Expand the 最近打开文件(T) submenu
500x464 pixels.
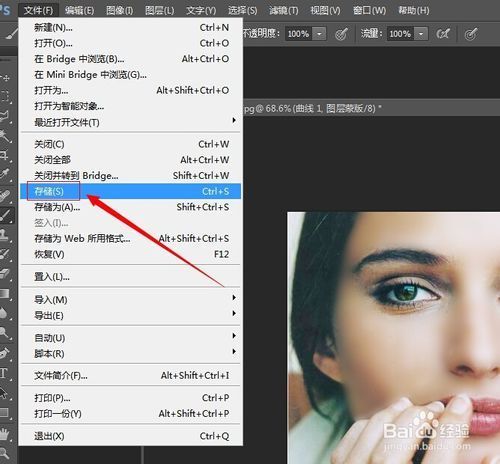(131, 122)
